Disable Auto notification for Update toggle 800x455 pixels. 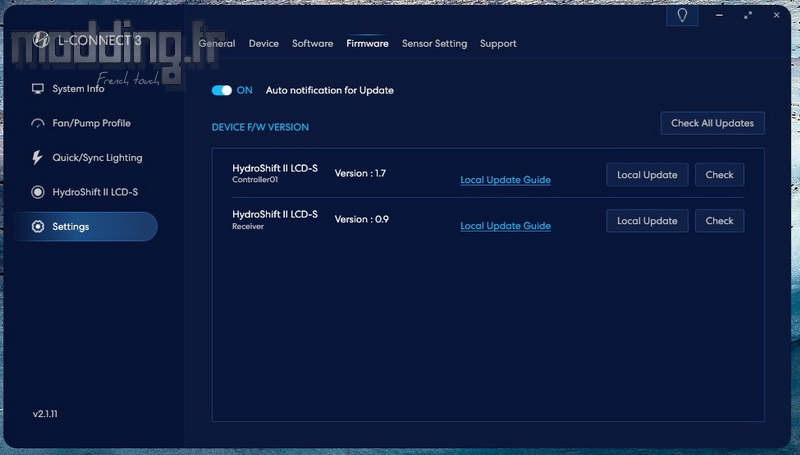222,90
